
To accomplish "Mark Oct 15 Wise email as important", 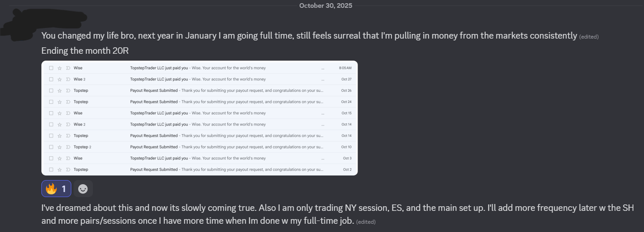I will [x=68, y=113].
